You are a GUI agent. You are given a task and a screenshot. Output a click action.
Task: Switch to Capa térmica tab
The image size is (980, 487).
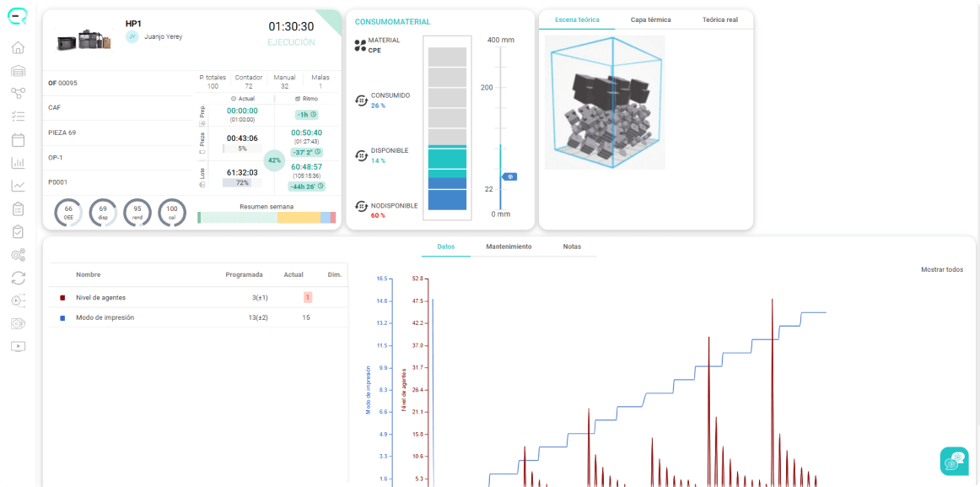tap(650, 19)
